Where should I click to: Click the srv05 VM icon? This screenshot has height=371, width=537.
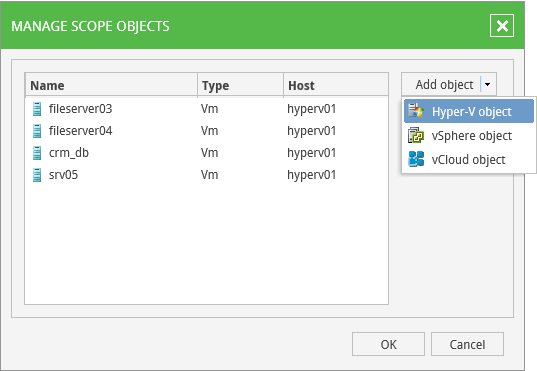[37, 175]
